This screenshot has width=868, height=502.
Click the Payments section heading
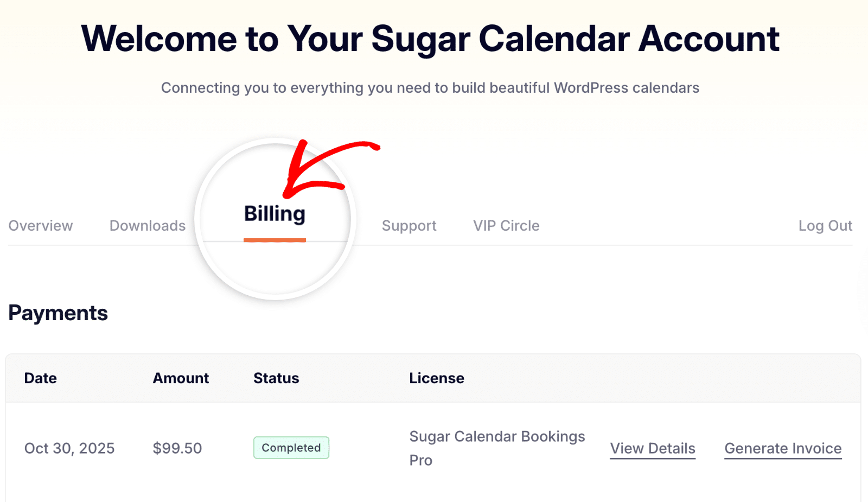[x=58, y=313]
